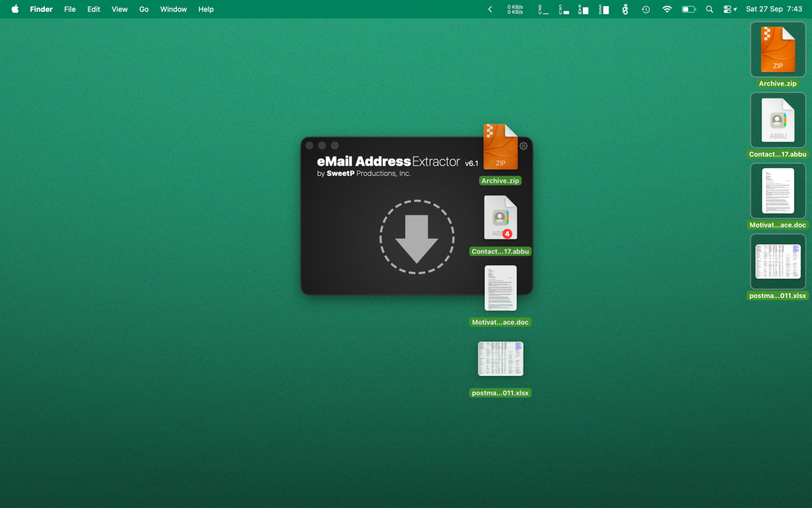The image size is (812, 508).
Task: Click the eMail Address Extractor title text
Action: pyautogui.click(x=388, y=162)
